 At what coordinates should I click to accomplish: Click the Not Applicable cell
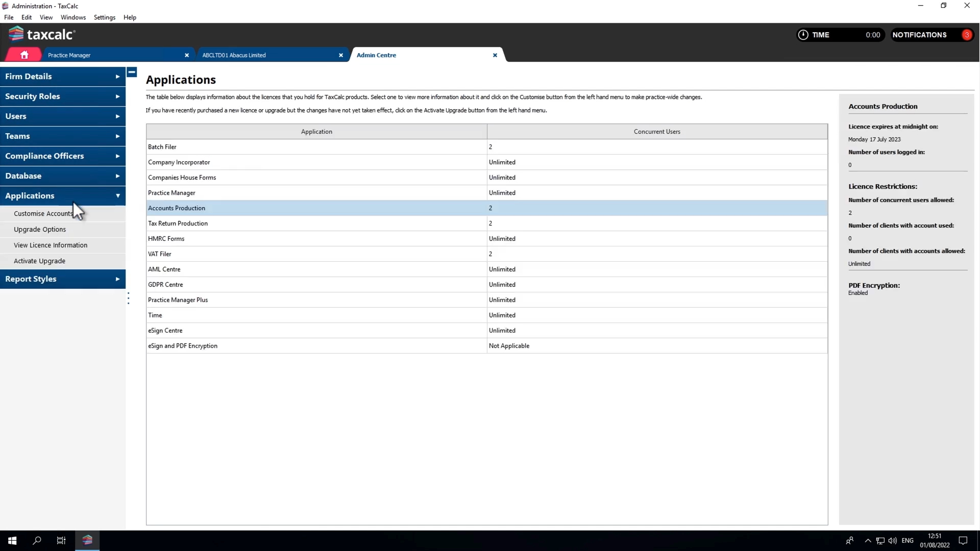(657, 346)
